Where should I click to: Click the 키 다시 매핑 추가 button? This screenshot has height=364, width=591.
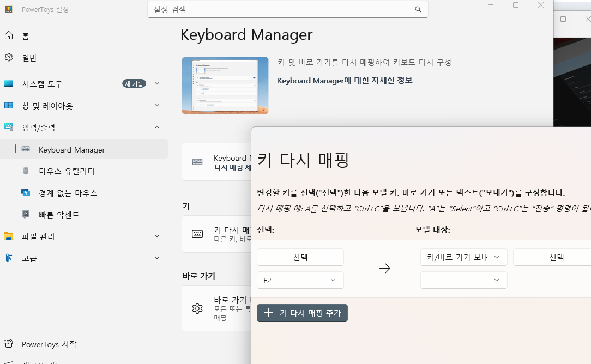pos(302,313)
